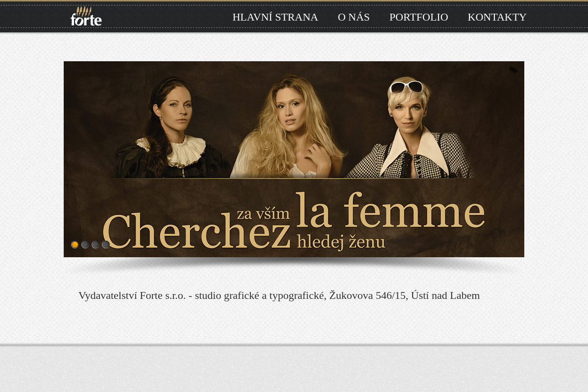Viewport: 588px width, 392px height.
Task: Click the Vydavatelství Forte s.r.o. description text
Action: pos(279,295)
